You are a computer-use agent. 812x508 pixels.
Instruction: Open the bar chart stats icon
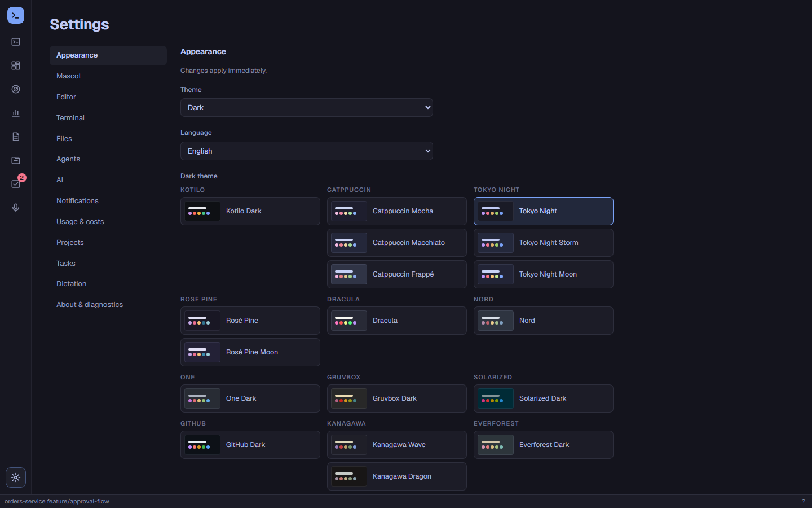click(x=16, y=113)
